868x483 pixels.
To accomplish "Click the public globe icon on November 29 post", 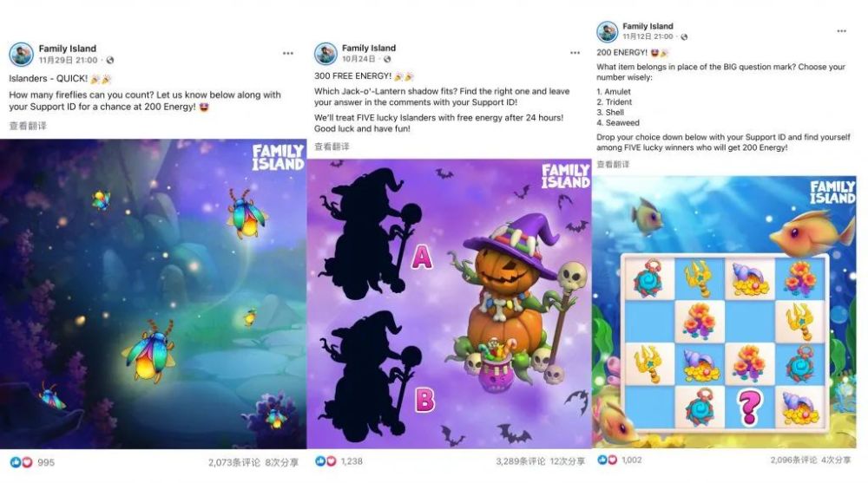I will point(109,61).
